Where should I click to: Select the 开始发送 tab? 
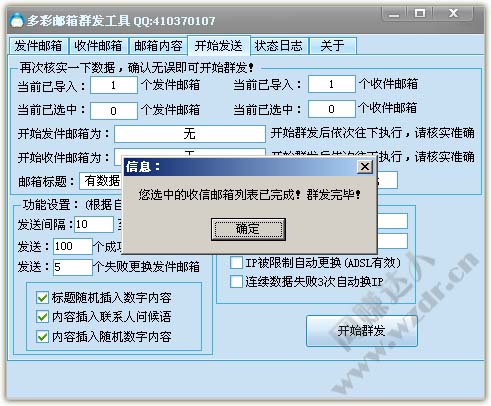pos(219,45)
